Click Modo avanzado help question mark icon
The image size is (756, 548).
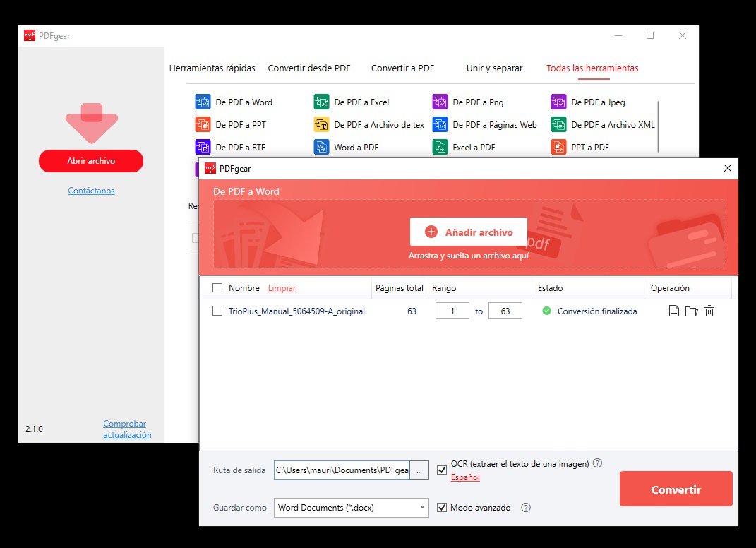526,508
